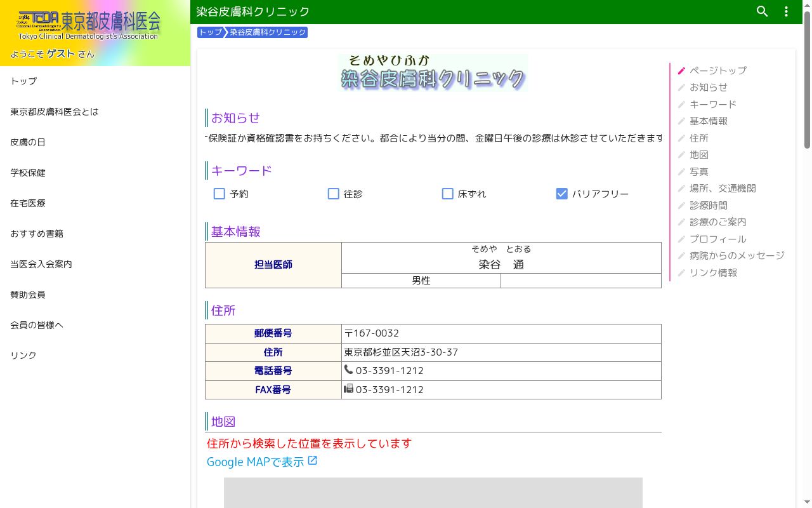Click the pencil icon beside 診療時間
This screenshot has width=812, height=508.
pyautogui.click(x=681, y=206)
